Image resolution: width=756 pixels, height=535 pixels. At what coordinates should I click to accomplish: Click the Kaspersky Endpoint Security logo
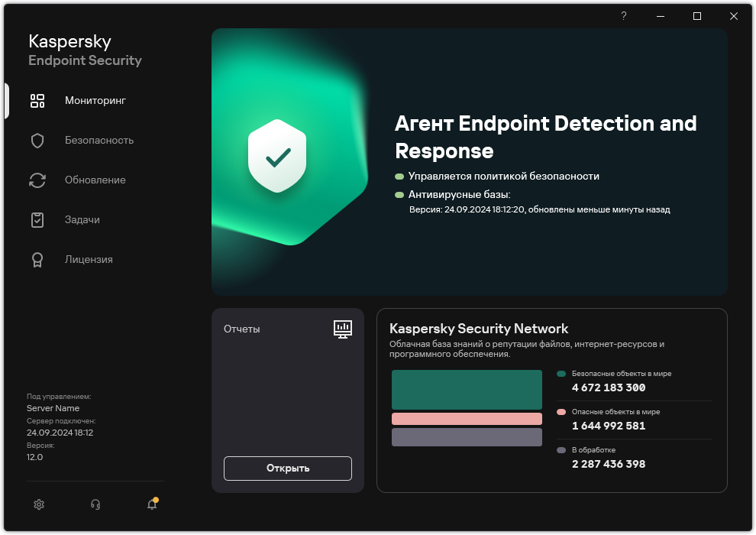[85, 50]
